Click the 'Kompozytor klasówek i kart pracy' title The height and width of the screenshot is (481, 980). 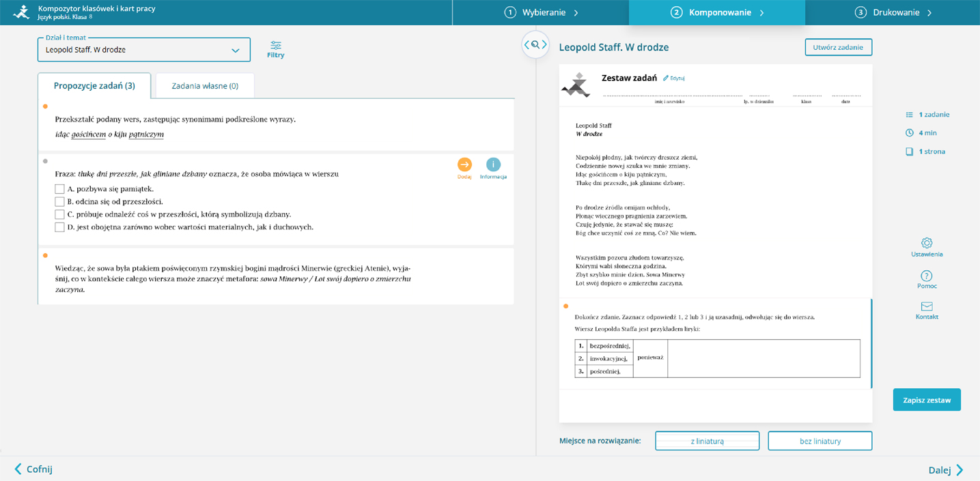point(96,8)
